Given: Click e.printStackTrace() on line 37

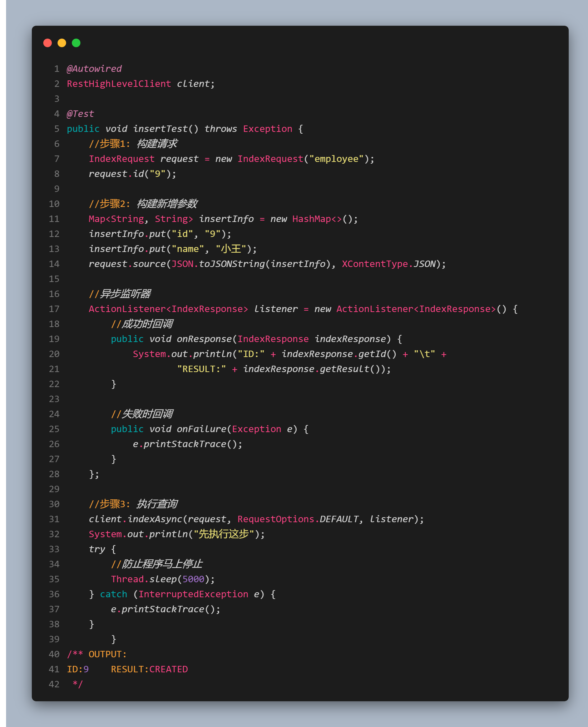Looking at the screenshot, I should (163, 609).
